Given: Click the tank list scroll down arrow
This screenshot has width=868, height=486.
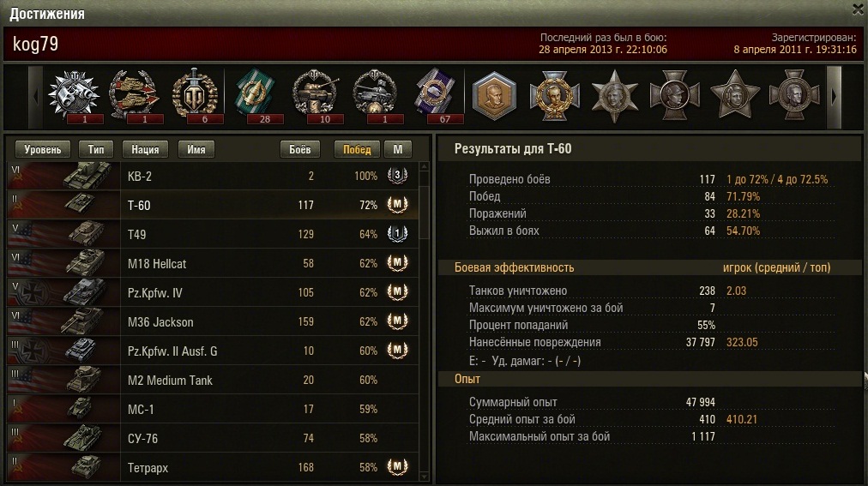Looking at the screenshot, I should click(x=425, y=476).
